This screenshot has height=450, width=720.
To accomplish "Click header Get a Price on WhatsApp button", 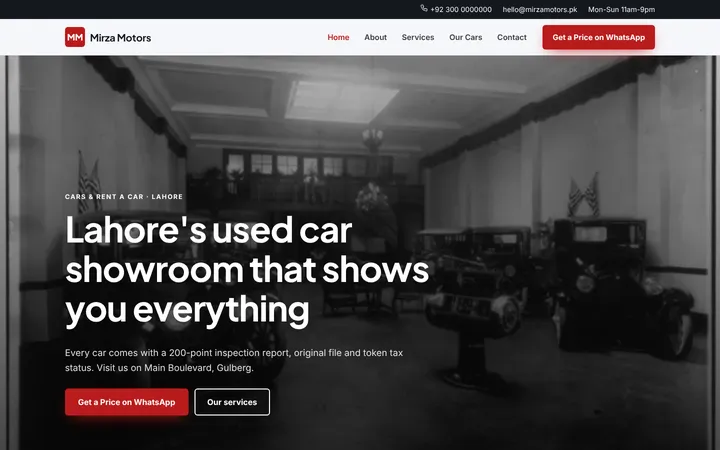I will coord(599,37).
